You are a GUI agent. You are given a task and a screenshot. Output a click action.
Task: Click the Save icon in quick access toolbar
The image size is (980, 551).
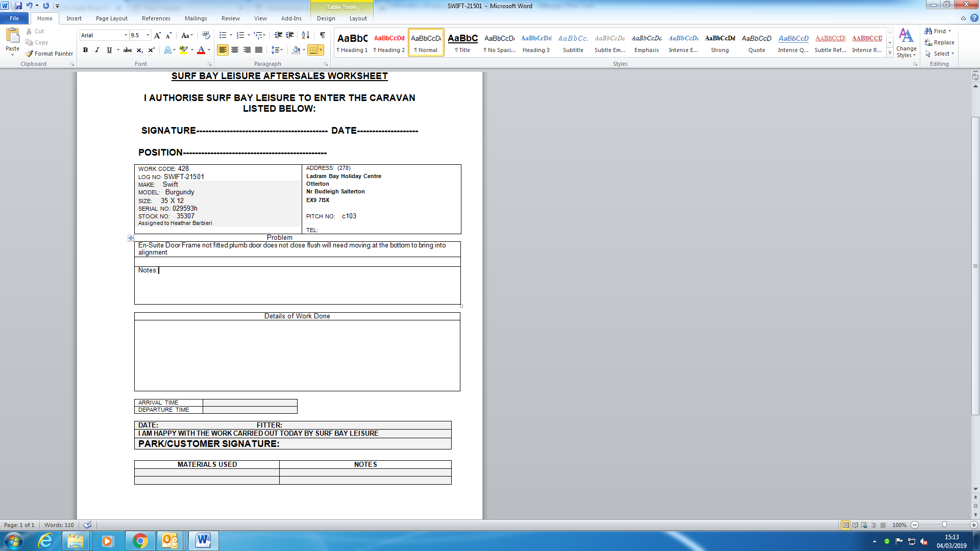pos(18,6)
